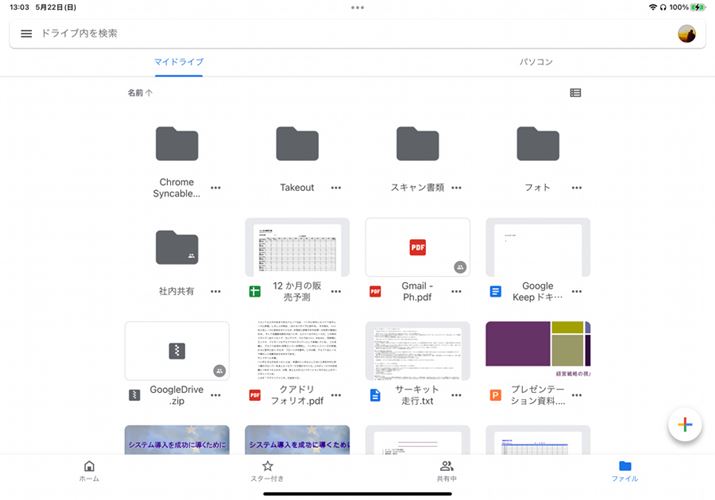Tap the Docs icon beside Google Keep
The height and width of the screenshot is (500, 715).
click(496, 291)
